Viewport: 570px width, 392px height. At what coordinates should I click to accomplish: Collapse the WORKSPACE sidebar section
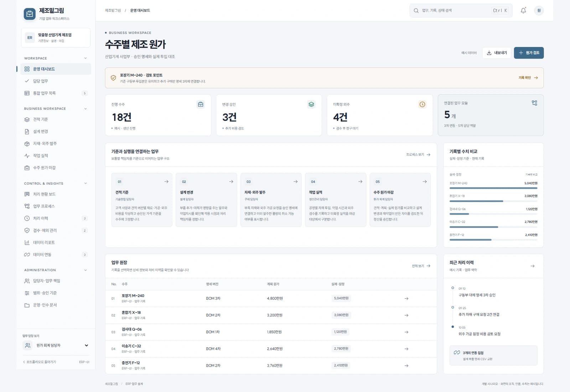tap(85, 58)
